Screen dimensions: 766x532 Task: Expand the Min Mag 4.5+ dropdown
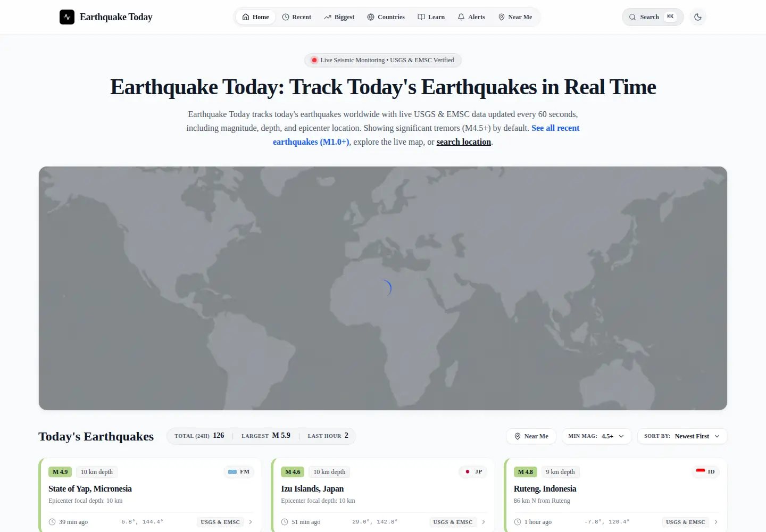[x=596, y=436]
